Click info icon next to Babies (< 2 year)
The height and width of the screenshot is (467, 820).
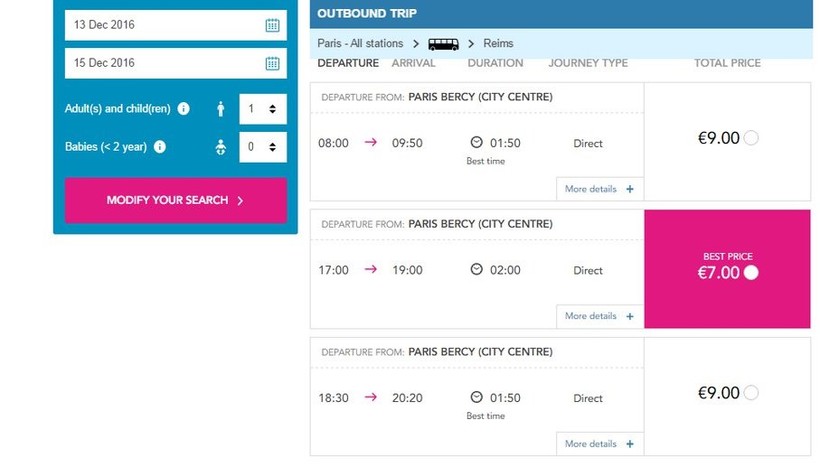point(160,147)
